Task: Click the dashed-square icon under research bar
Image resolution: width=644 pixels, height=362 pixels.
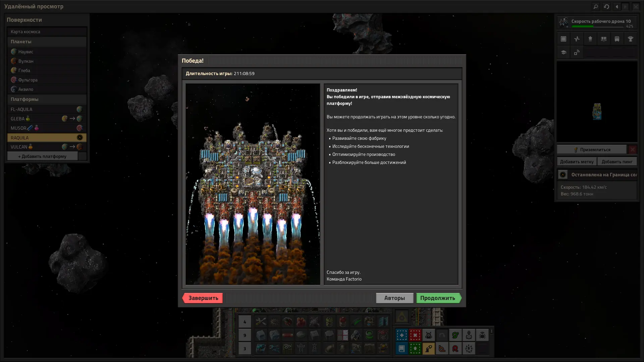Action: coord(563,39)
